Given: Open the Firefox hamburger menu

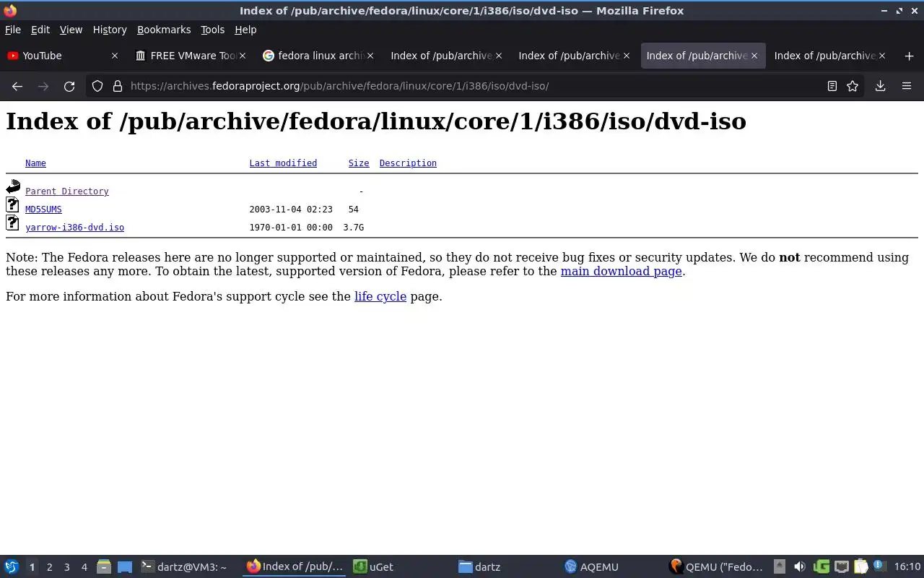Looking at the screenshot, I should tap(907, 86).
